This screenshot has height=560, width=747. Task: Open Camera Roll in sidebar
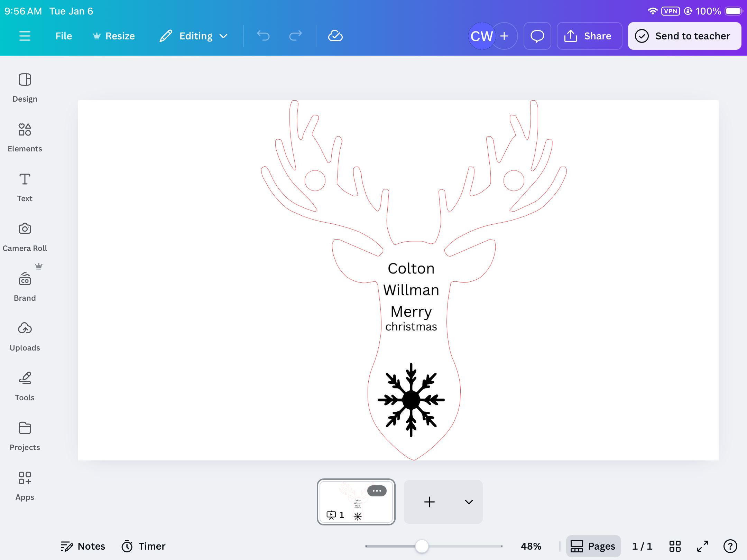(x=25, y=237)
